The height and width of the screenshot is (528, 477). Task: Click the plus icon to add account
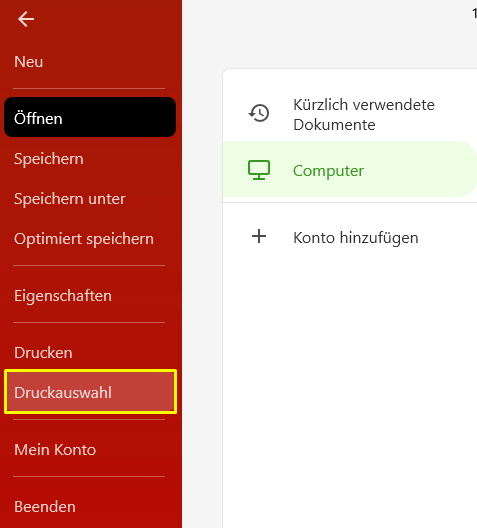click(259, 236)
